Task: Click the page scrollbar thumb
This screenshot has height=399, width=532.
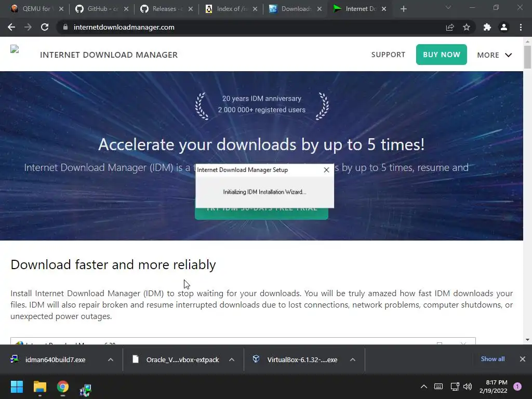Action: coord(527,57)
